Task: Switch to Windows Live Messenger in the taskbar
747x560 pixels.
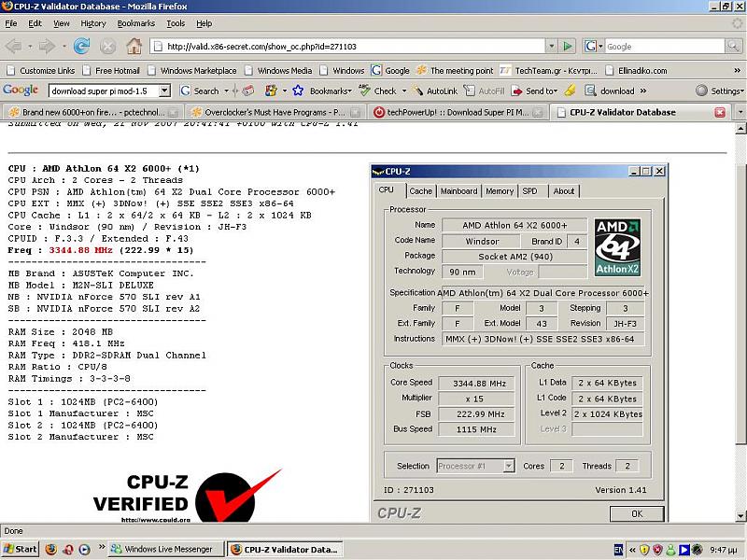Action: pos(165,549)
